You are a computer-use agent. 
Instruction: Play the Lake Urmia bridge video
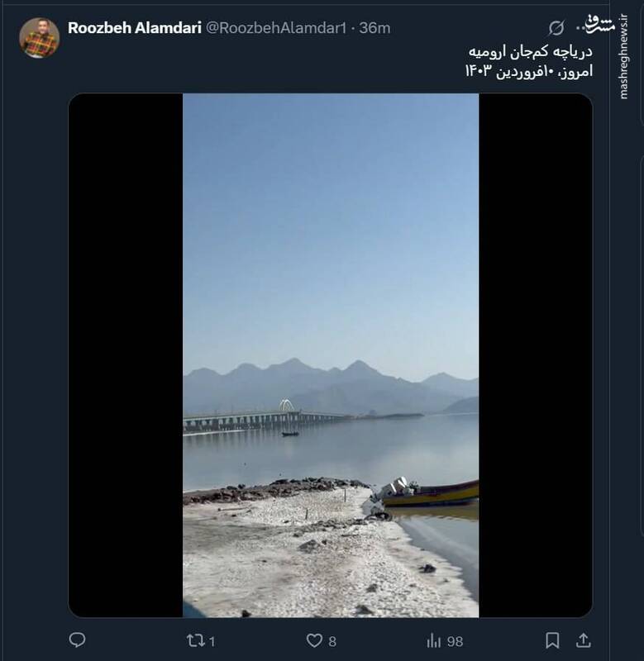click(331, 355)
